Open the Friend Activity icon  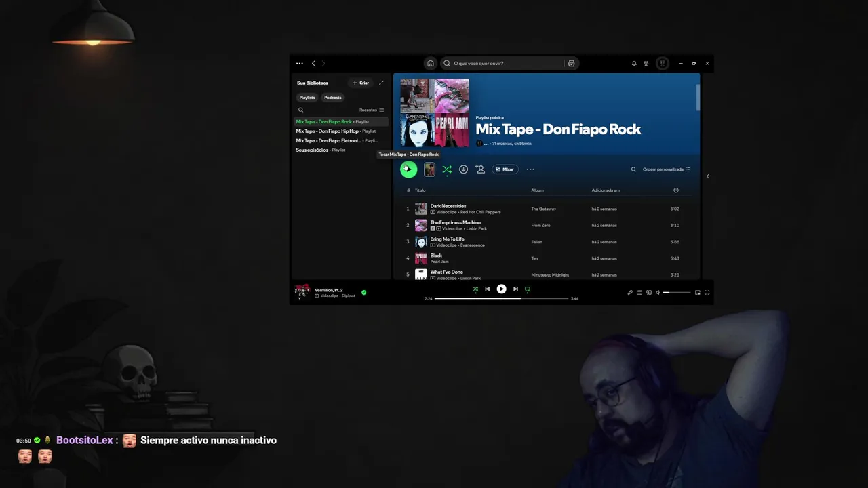[x=646, y=63]
